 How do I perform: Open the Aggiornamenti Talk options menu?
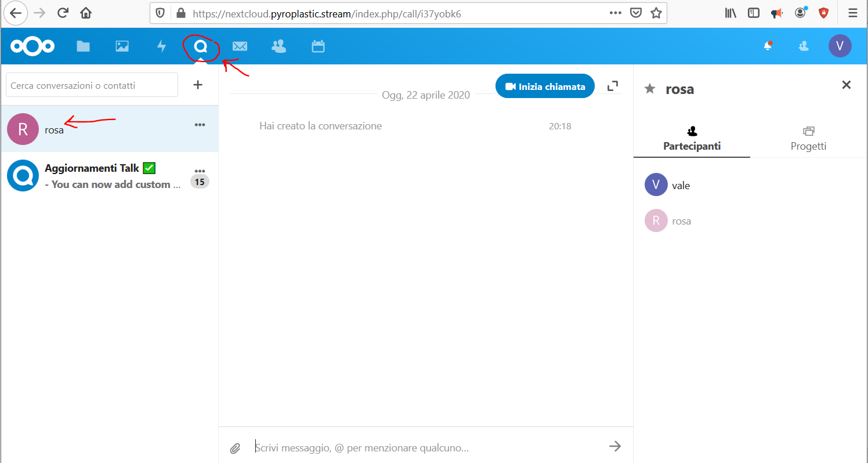tap(200, 171)
